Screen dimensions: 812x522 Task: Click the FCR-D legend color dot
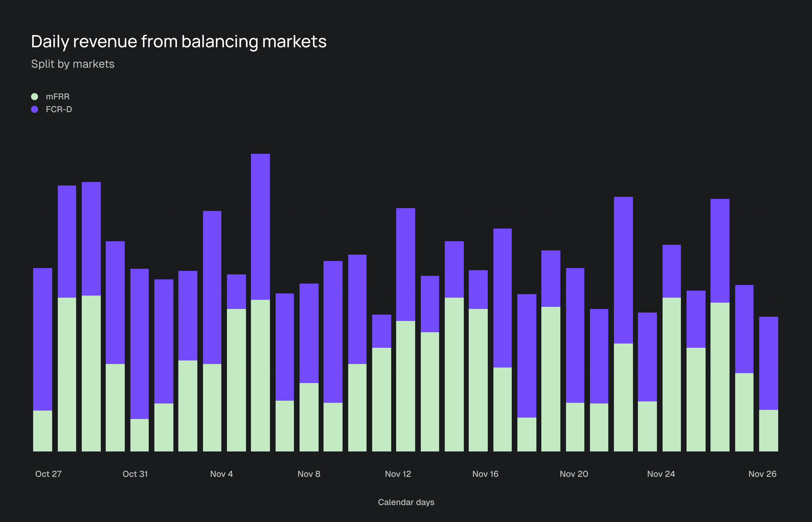35,109
